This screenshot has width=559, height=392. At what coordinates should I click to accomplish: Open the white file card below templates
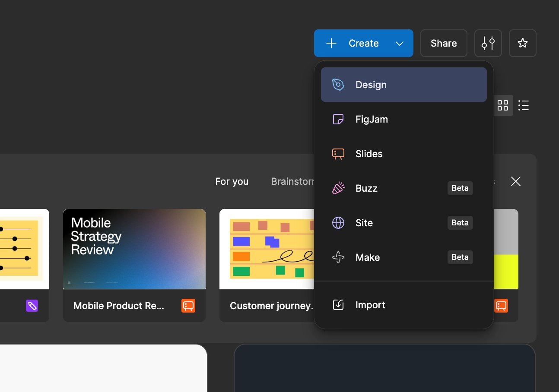104,368
